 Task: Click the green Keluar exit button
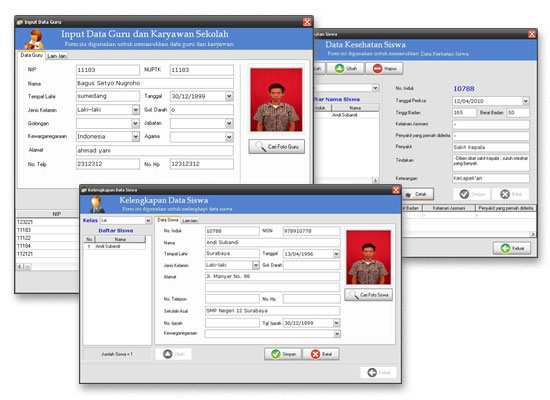[x=512, y=248]
